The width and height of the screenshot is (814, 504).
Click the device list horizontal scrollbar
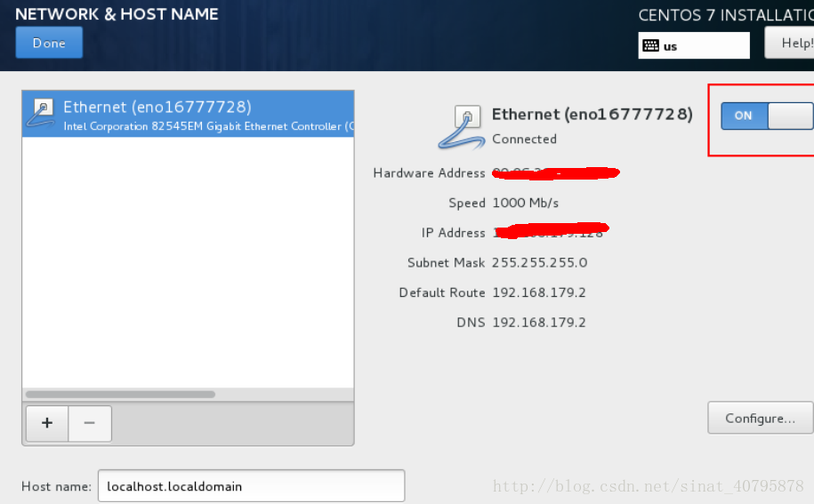point(120,394)
